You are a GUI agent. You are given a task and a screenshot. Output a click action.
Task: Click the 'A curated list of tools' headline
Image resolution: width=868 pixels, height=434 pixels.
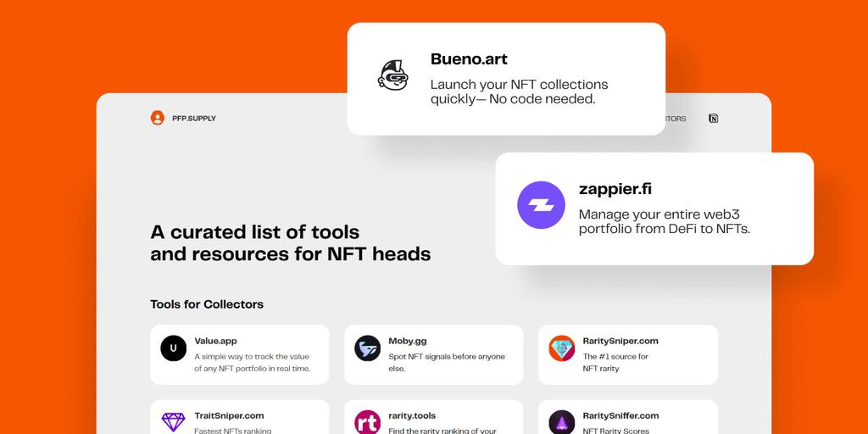[291, 242]
